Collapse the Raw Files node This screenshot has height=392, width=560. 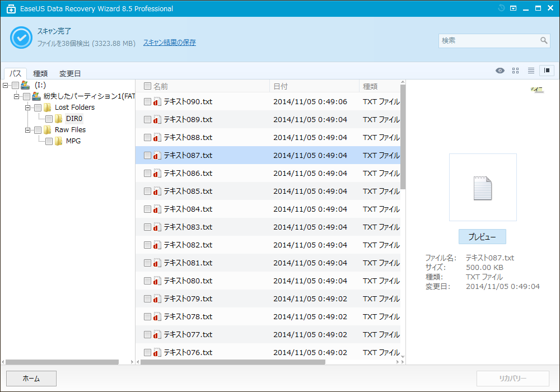click(27, 130)
